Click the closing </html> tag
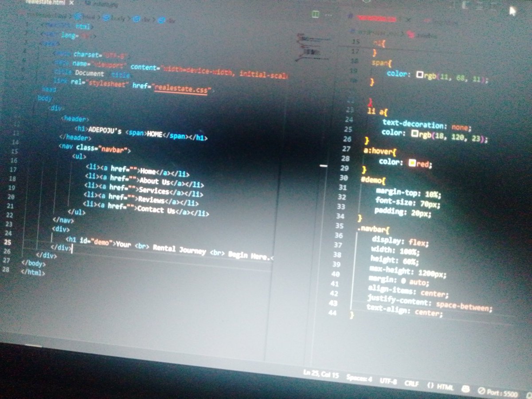532x399 pixels. (33, 272)
